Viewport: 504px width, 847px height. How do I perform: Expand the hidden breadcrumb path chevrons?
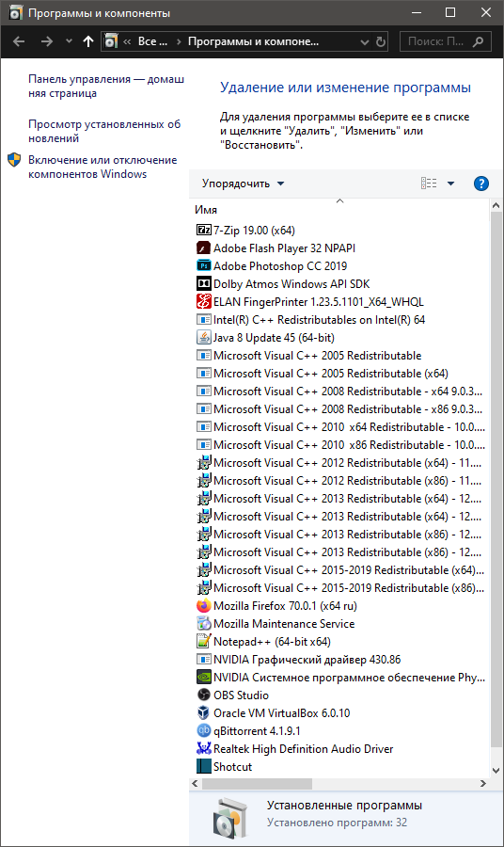127,41
